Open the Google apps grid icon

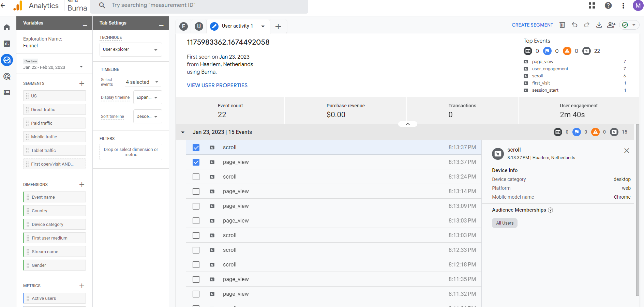592,5
